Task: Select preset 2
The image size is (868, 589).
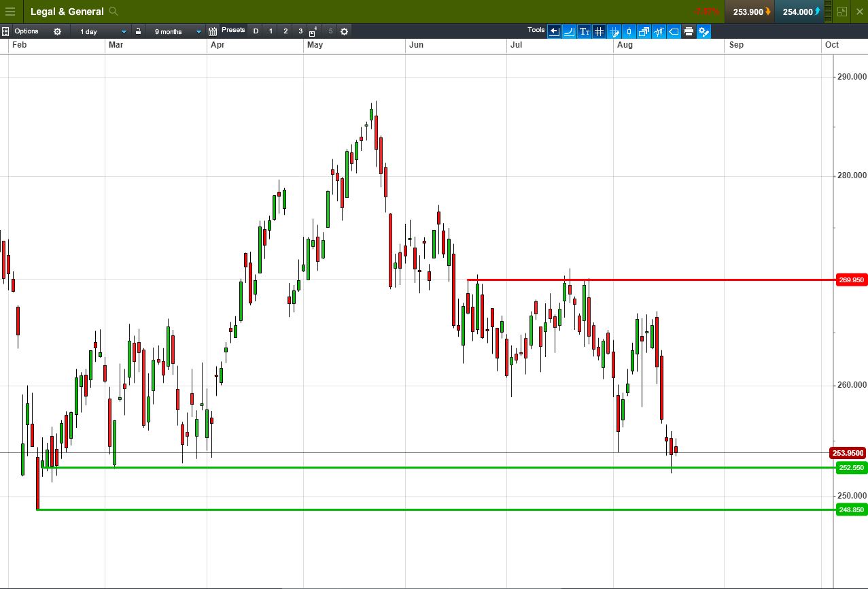Action: pyautogui.click(x=285, y=31)
